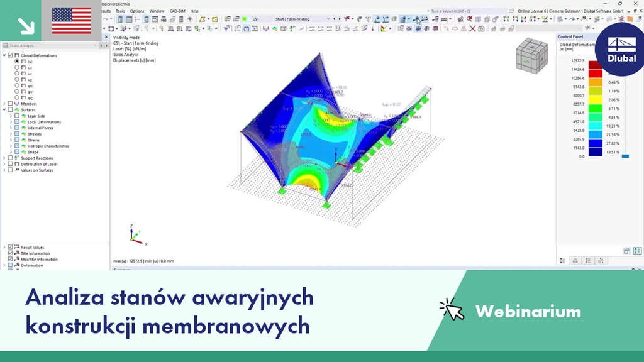Open the Window menu
This screenshot has width=644, height=362.
click(157, 11)
